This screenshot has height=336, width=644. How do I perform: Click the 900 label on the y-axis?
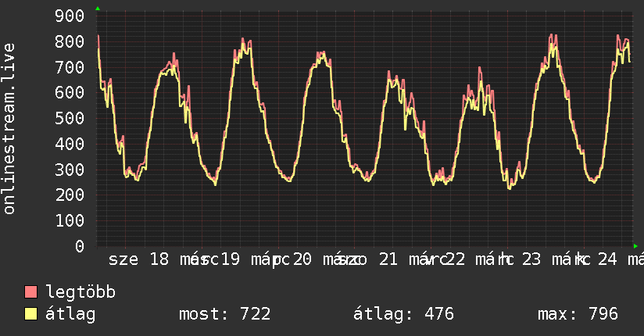(x=70, y=16)
